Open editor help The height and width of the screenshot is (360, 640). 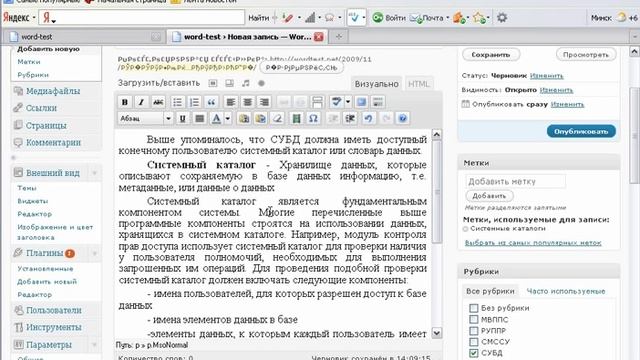pos(402,118)
